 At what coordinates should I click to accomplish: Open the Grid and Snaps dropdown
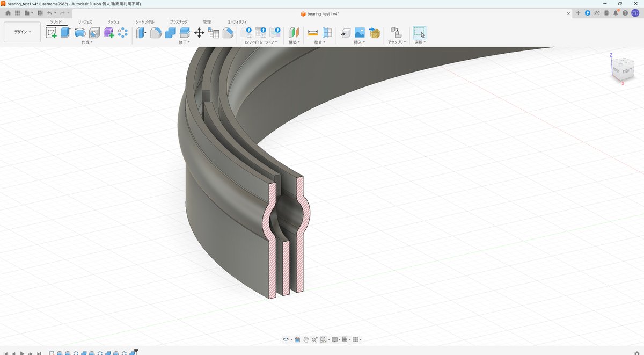[x=346, y=339]
